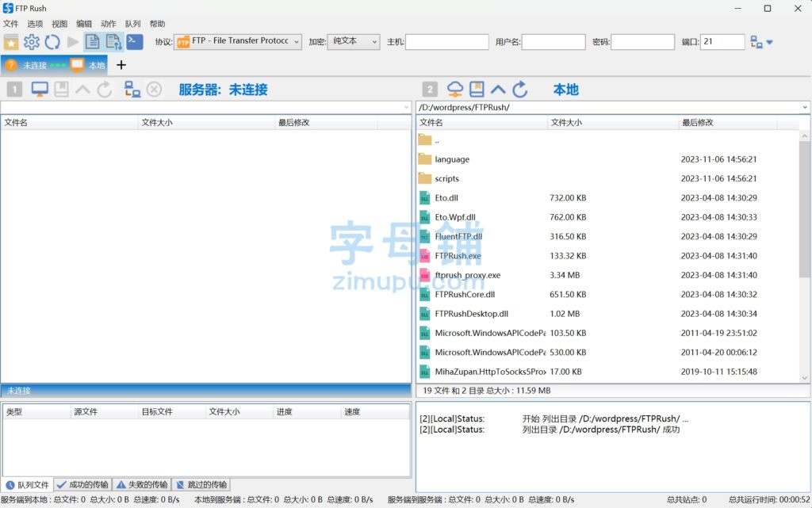812x508 pixels.
Task: Switch pane 1 to local computer icon
Action: click(x=40, y=89)
